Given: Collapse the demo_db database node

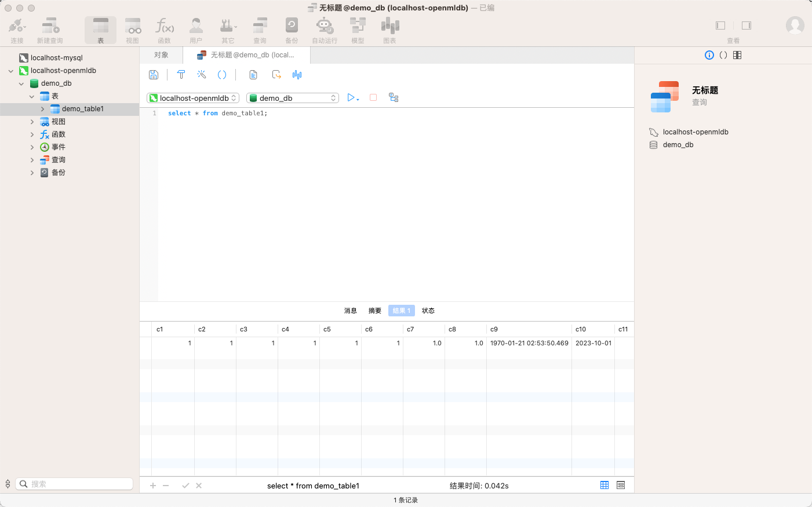Looking at the screenshot, I should click(21, 83).
